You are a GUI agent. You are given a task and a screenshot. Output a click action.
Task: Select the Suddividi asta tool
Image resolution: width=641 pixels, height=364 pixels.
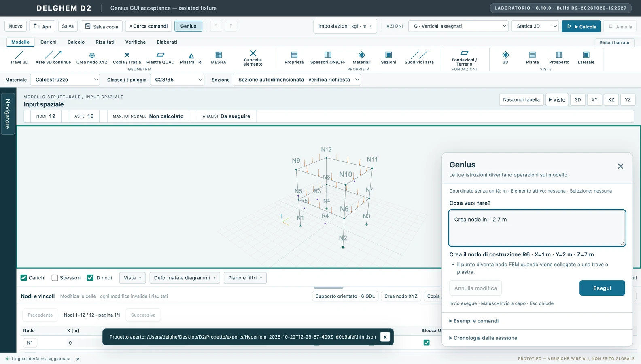point(419,57)
